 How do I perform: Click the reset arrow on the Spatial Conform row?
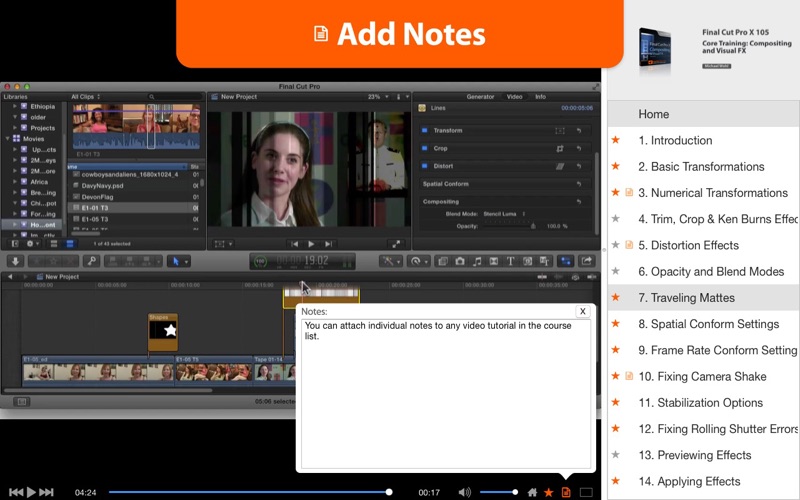click(579, 184)
